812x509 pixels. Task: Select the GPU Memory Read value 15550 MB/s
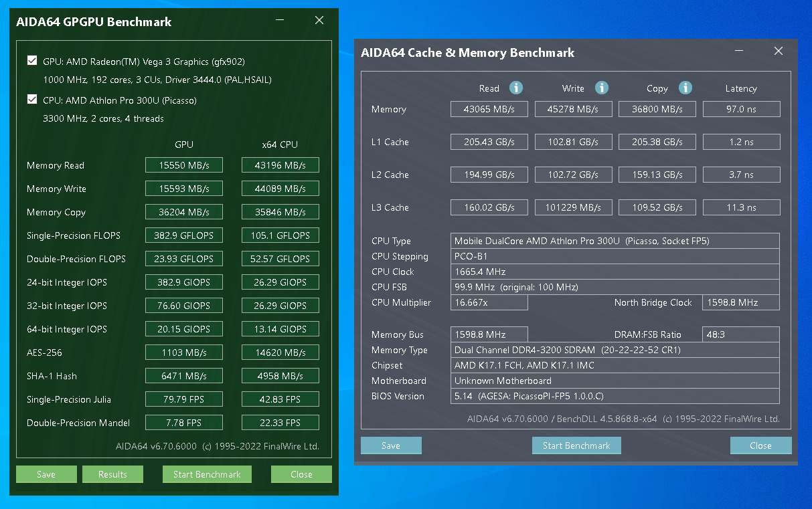click(184, 165)
